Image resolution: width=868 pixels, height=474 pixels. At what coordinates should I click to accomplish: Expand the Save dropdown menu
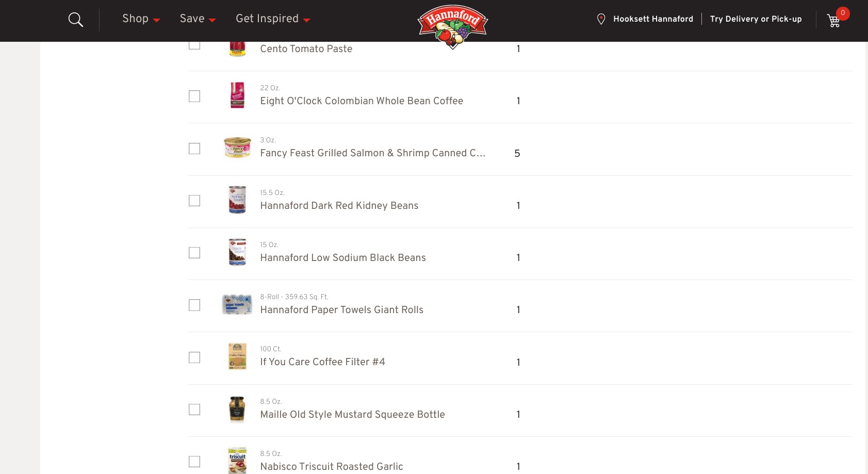pos(198,19)
